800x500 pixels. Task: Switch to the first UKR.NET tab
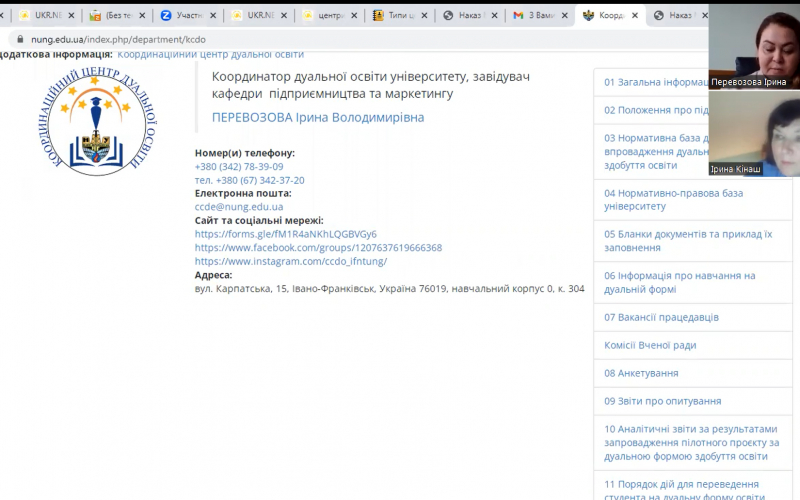[46, 15]
